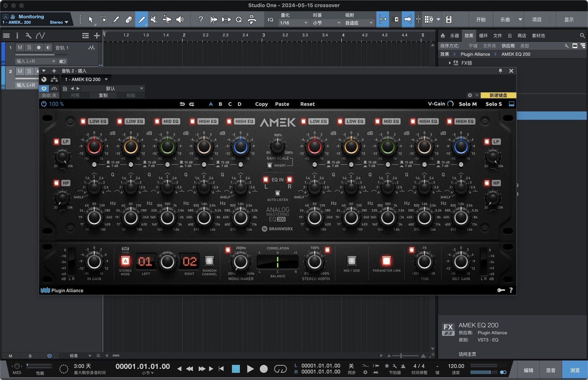Screen dimensions: 588x380
Task: Mute track 1 with M button
Action: 20,47
